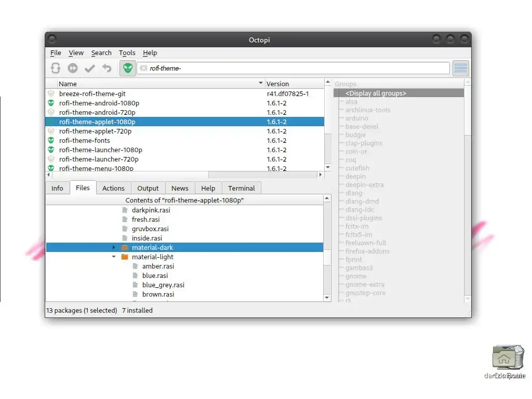Viewport: 532px width, 399px height.
Task: Switch to the Files tab
Action: [83, 188]
